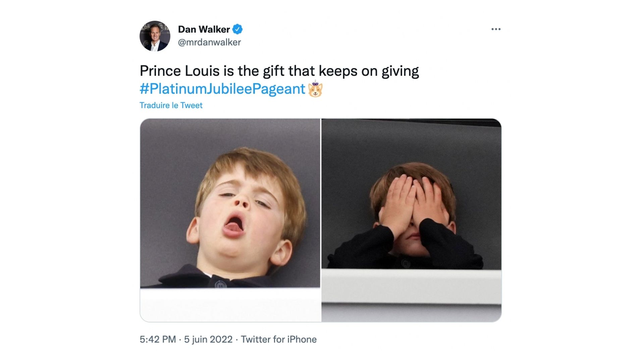The width and height of the screenshot is (644, 362).
Task: Click the white ledge in the right photo
Action: [x=411, y=288]
